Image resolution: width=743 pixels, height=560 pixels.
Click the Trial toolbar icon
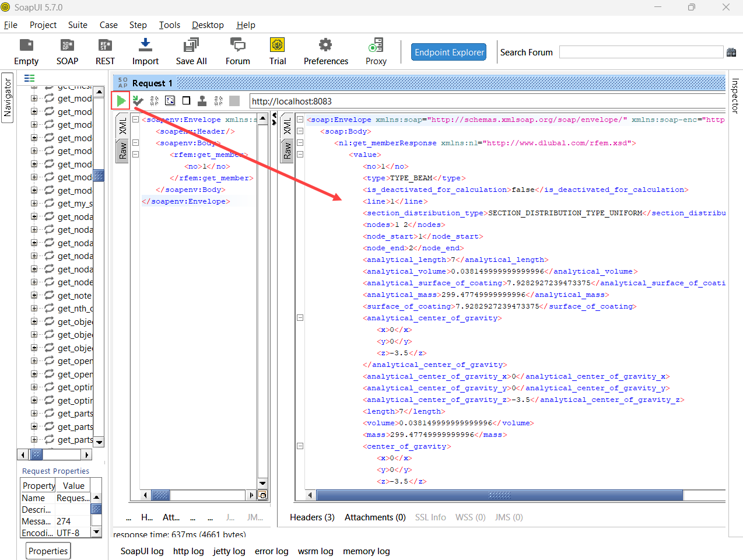(x=277, y=51)
